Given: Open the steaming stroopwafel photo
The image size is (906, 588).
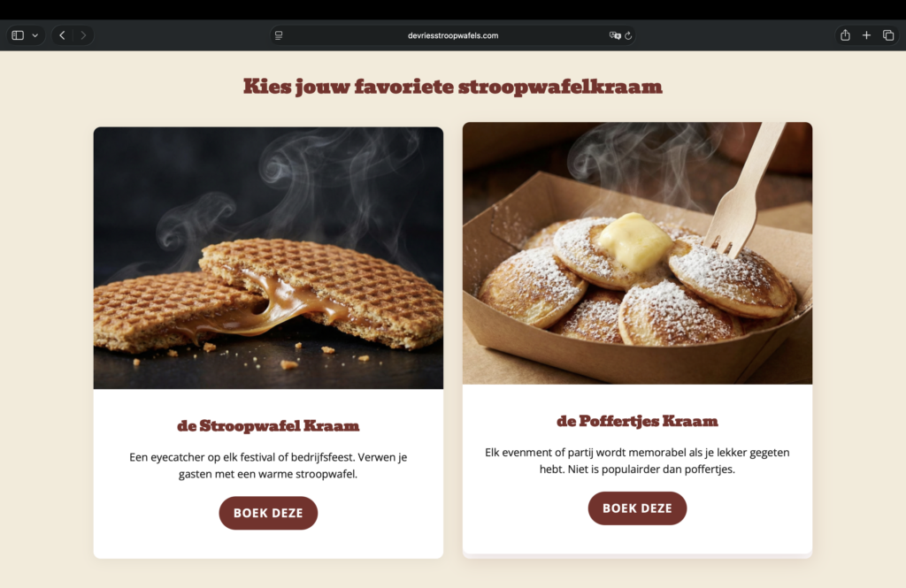Looking at the screenshot, I should [269, 257].
